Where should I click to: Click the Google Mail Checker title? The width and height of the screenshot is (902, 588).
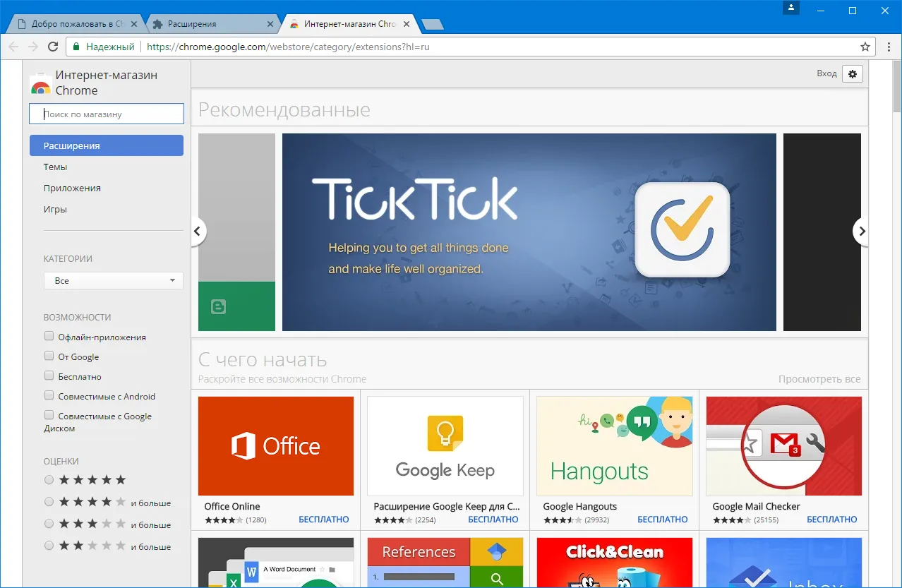(756, 506)
